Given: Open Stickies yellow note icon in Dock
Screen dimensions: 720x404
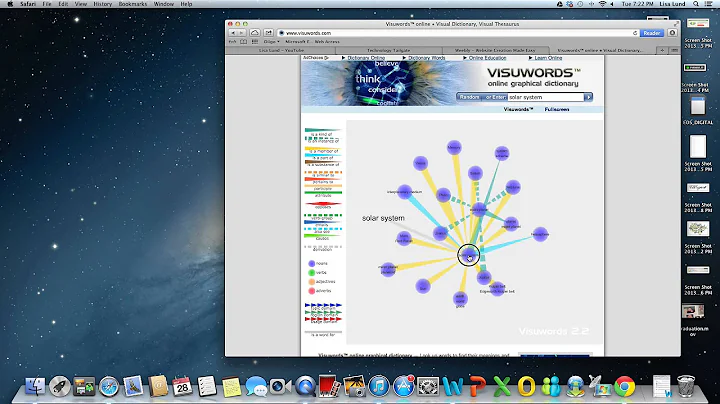Looking at the screenshot, I should point(231,386).
